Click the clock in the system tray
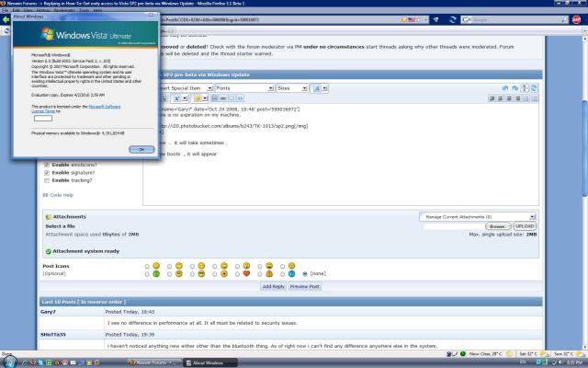 (x=574, y=362)
